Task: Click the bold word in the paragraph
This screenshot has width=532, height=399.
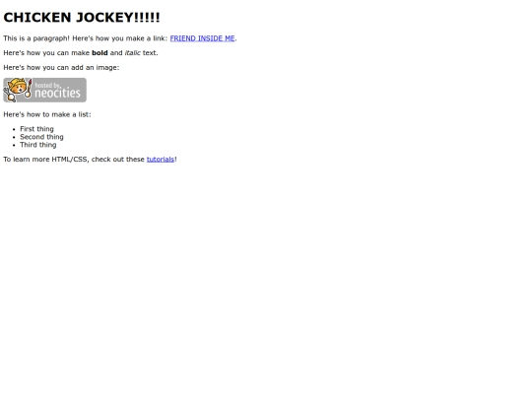Action: click(100, 53)
